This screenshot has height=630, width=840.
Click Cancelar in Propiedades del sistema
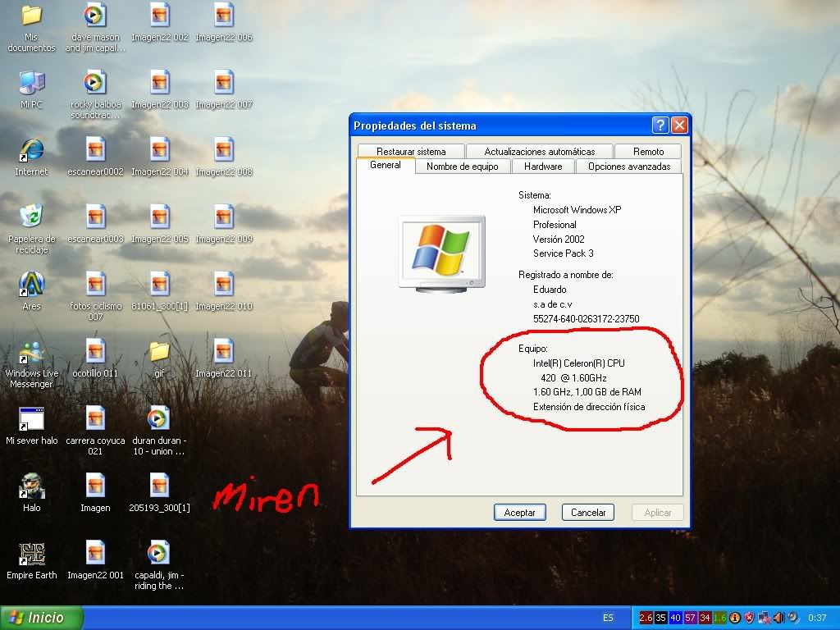pyautogui.click(x=587, y=513)
